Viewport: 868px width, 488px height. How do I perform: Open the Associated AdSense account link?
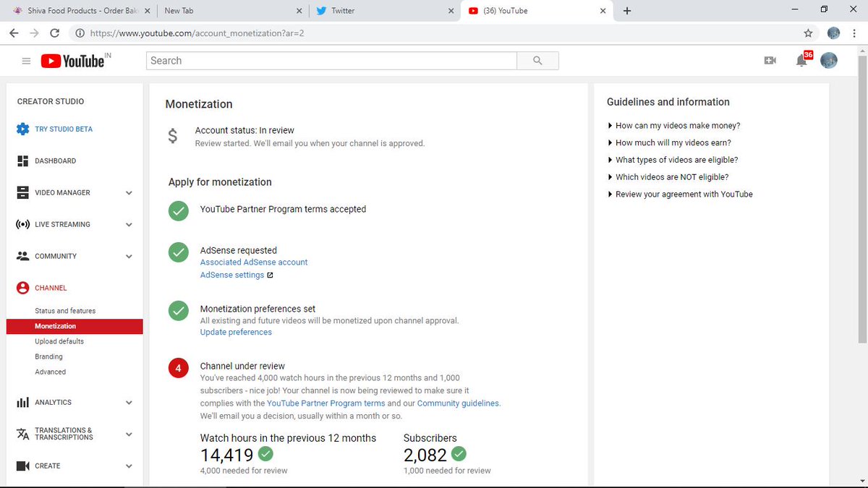(x=254, y=262)
